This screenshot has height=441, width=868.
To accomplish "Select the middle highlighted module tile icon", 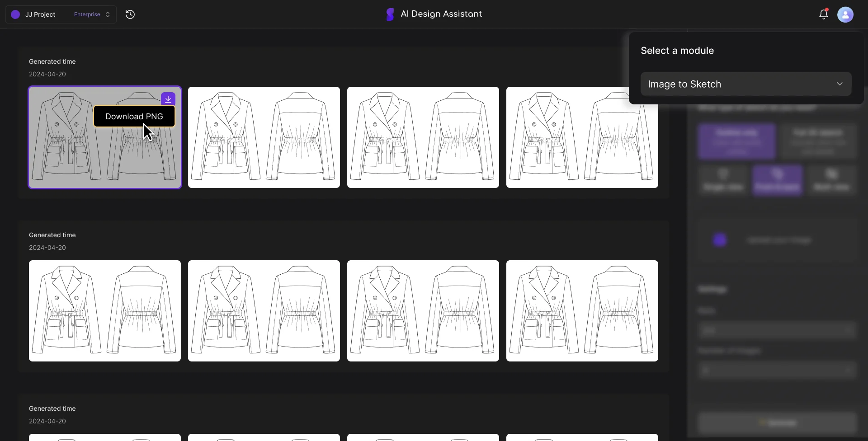I will [x=778, y=180].
